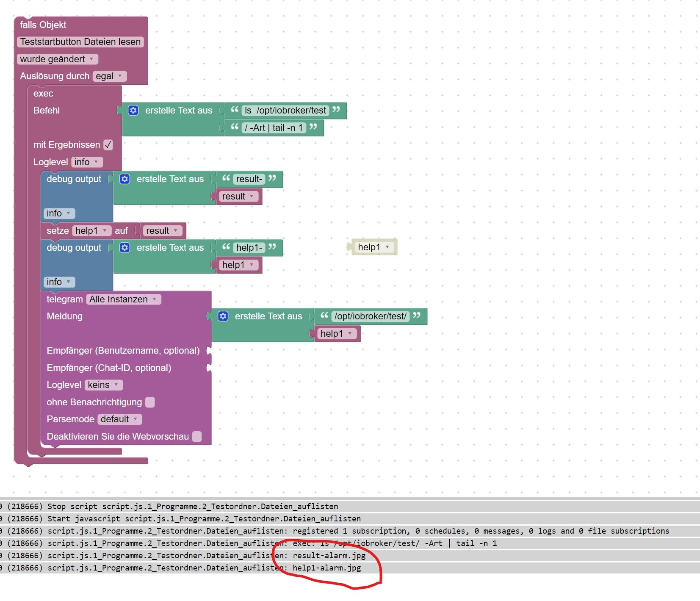The image size is (700, 601).
Task: Select the "telegram" block label
Action: [x=64, y=299]
